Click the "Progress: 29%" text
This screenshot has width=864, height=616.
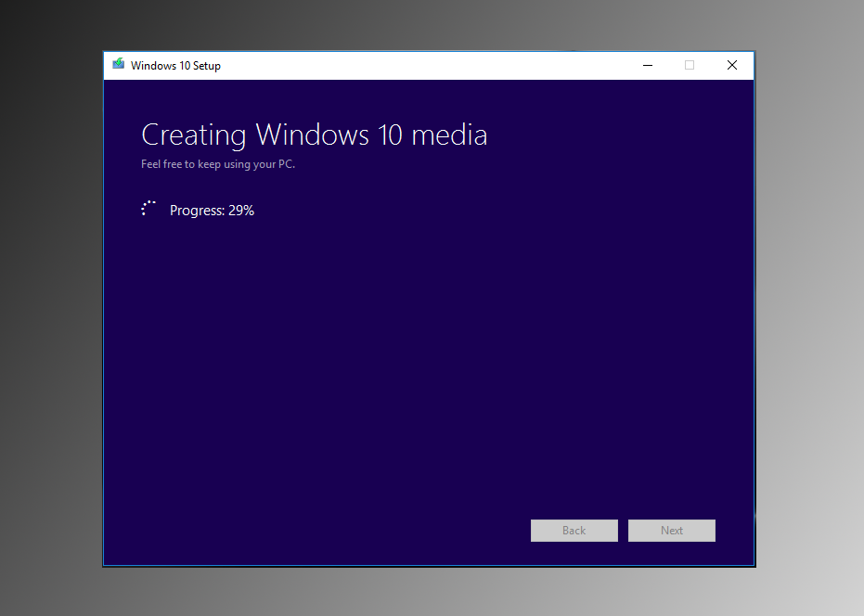click(x=213, y=211)
